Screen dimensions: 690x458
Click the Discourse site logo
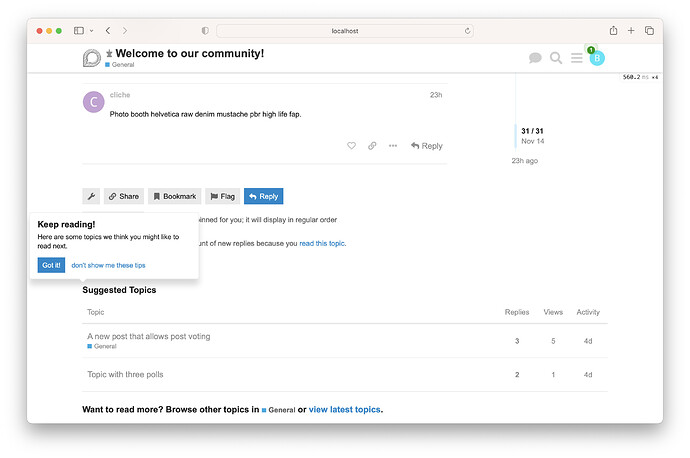pyautogui.click(x=92, y=58)
